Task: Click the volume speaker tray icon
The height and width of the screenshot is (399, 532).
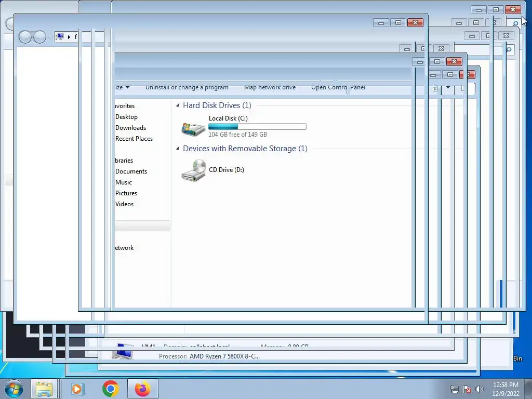Action: tap(479, 389)
